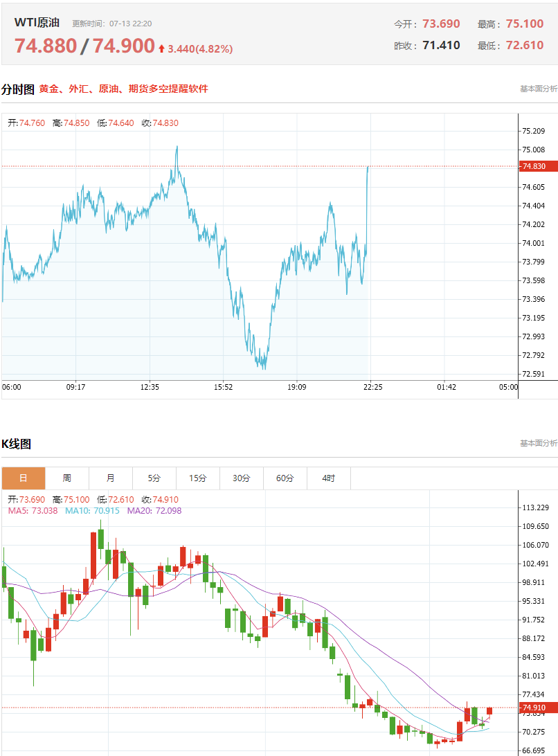The image size is (558, 756).
Task: Click the WTI原油 title
Action: click(x=37, y=23)
